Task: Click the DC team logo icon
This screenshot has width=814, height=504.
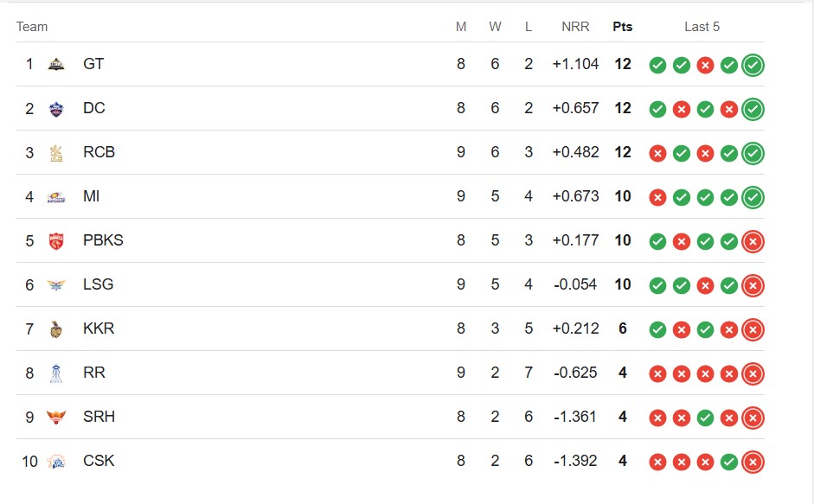Action: [x=56, y=108]
